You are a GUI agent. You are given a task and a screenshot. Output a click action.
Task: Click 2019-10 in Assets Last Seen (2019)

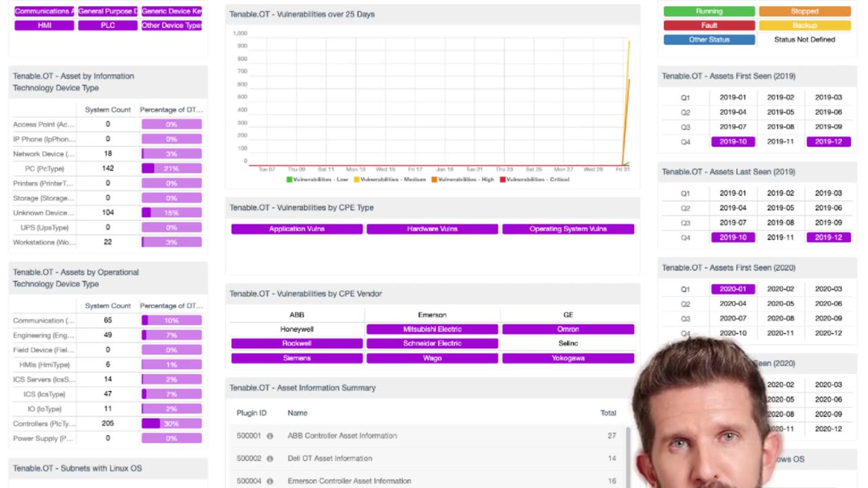[733, 238]
